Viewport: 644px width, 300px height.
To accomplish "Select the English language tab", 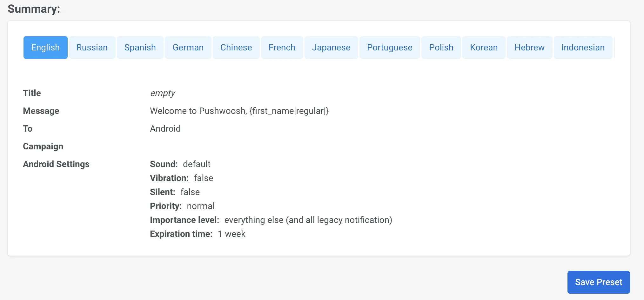I will point(45,48).
